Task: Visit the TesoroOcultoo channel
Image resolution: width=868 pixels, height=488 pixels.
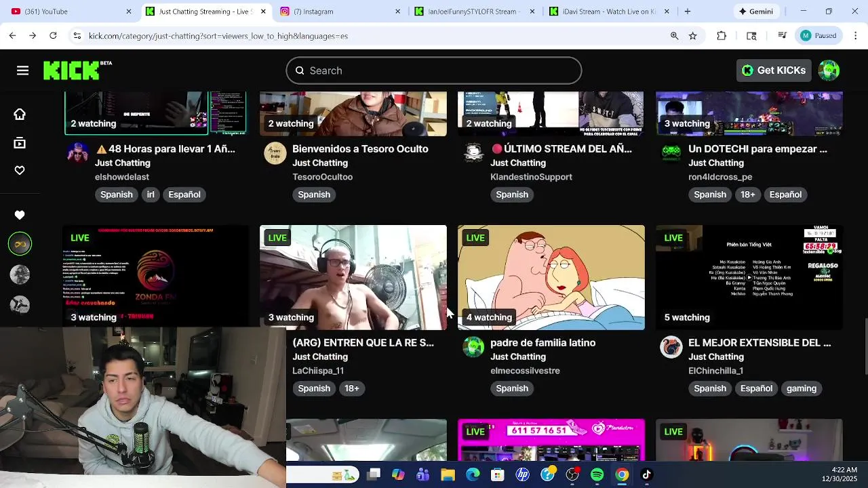Action: click(323, 177)
